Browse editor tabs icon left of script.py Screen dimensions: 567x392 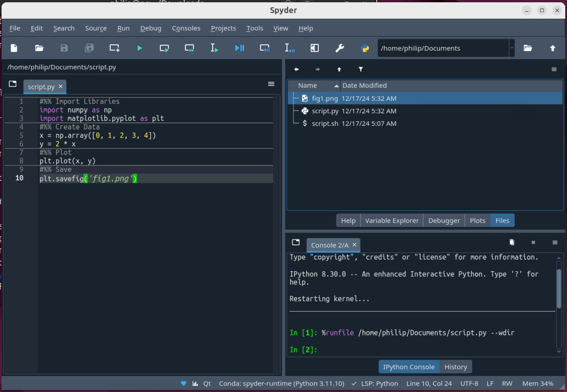point(13,84)
